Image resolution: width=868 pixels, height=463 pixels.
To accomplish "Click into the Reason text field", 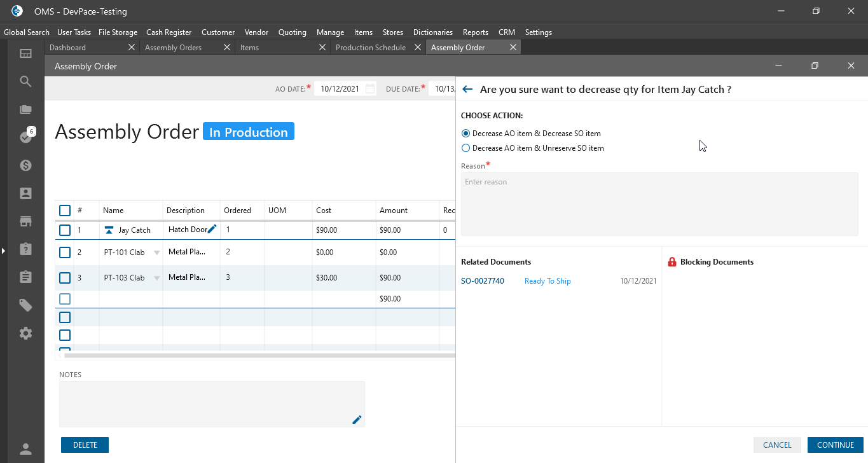I will pyautogui.click(x=659, y=204).
